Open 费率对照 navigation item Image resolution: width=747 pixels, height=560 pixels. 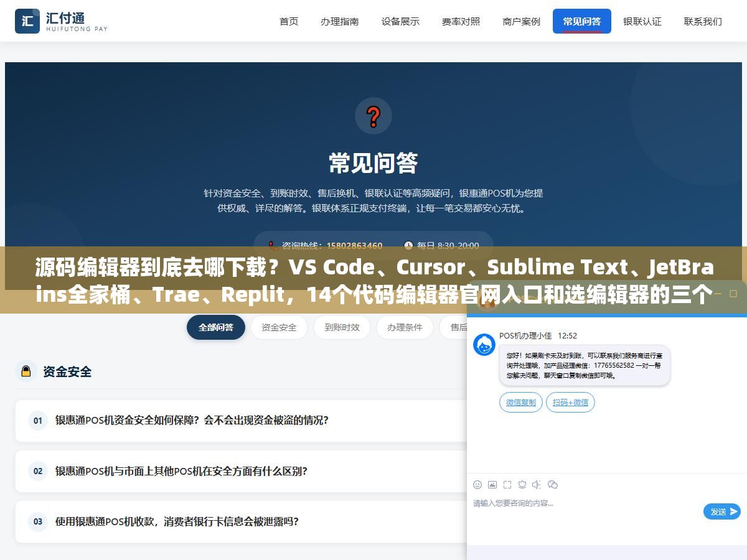click(x=461, y=21)
